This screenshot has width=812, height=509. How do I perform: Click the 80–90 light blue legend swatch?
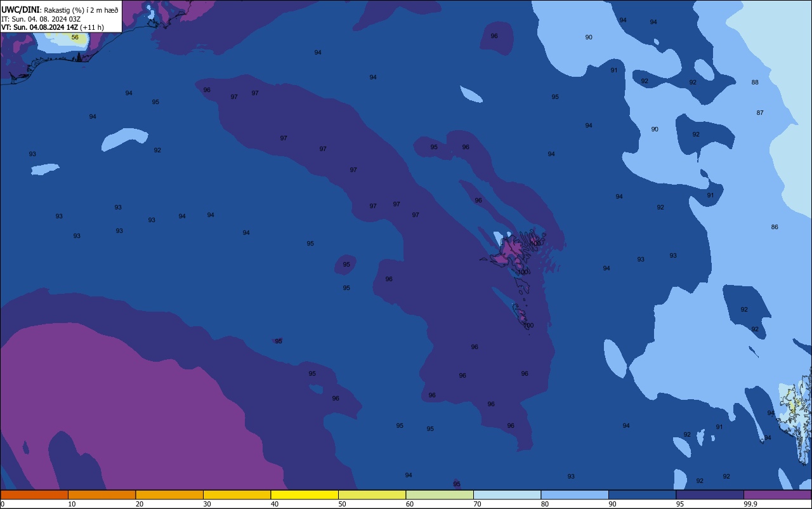575,494
